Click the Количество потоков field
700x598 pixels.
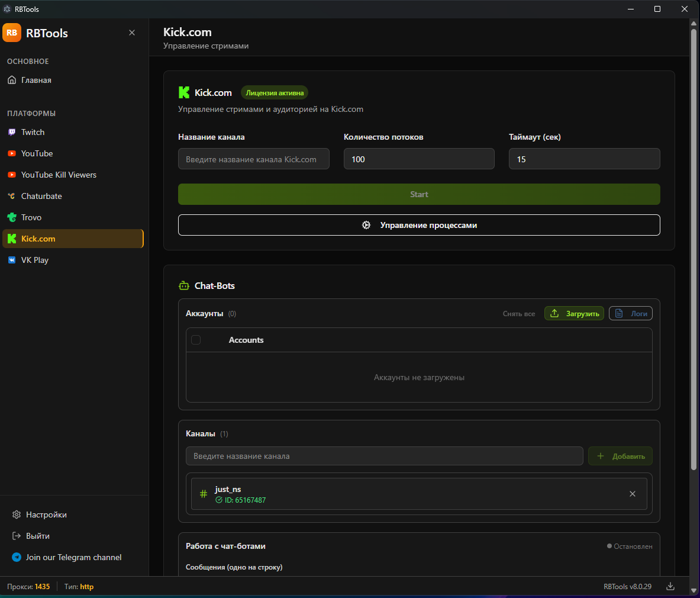pyautogui.click(x=419, y=159)
